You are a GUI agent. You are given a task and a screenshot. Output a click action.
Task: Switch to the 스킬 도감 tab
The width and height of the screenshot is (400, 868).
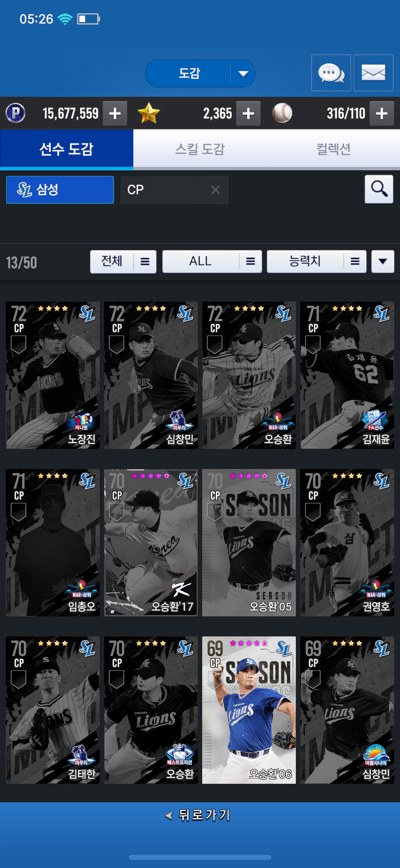[x=200, y=149]
